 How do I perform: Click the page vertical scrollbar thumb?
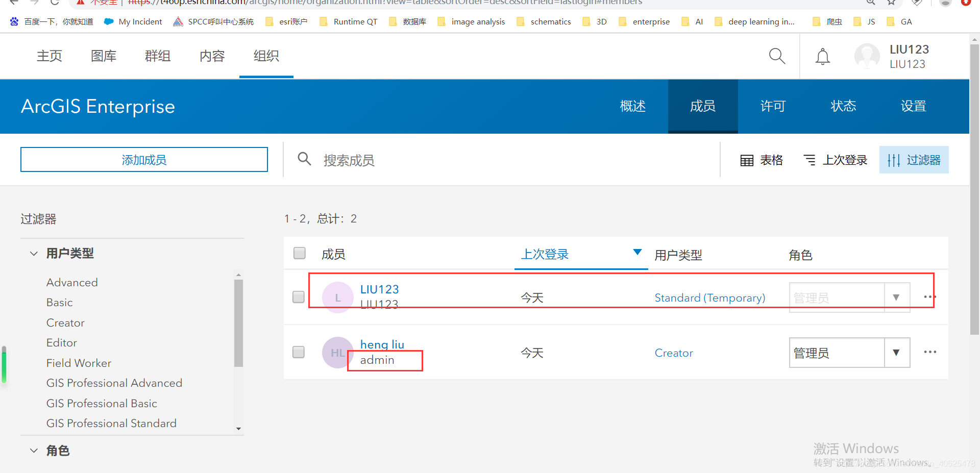[x=974, y=189]
